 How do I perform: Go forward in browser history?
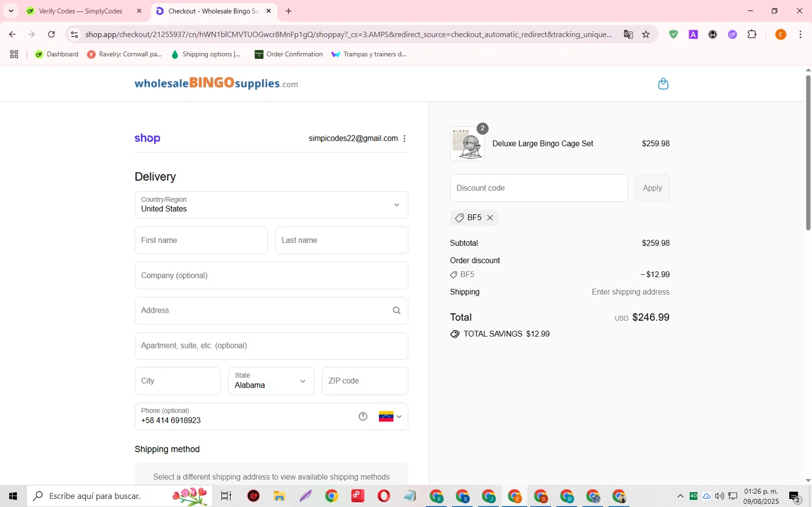coord(31,34)
